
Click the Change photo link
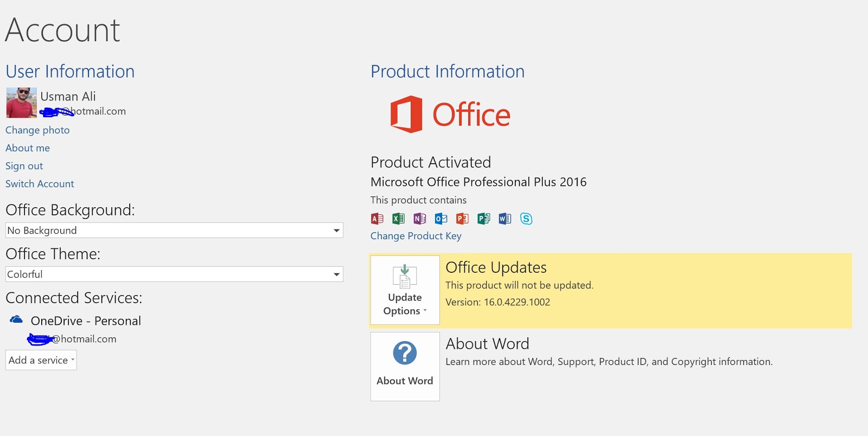click(37, 130)
